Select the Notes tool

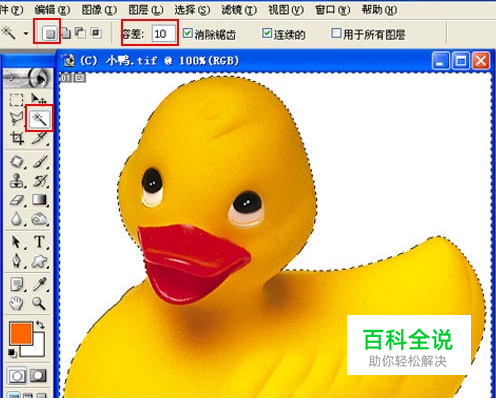(x=17, y=285)
